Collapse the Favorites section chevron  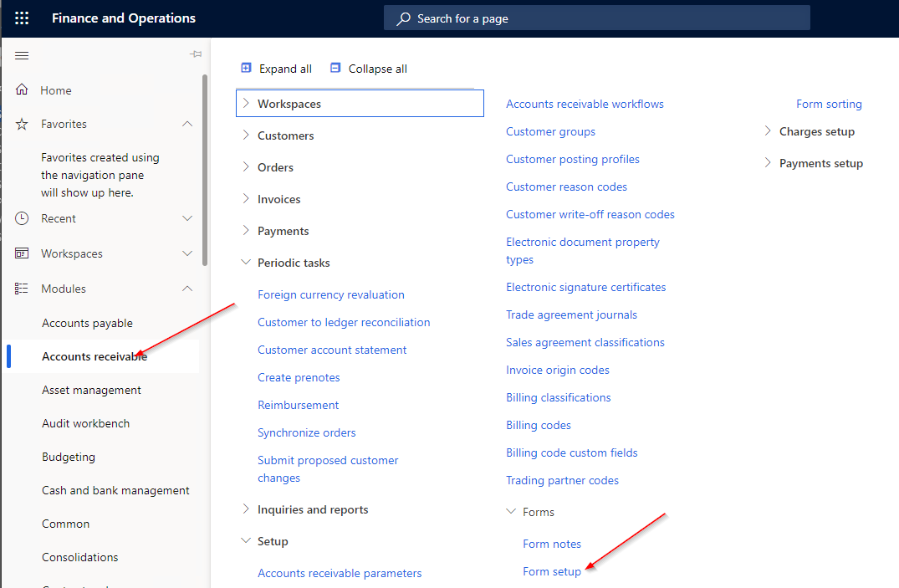[x=187, y=124]
